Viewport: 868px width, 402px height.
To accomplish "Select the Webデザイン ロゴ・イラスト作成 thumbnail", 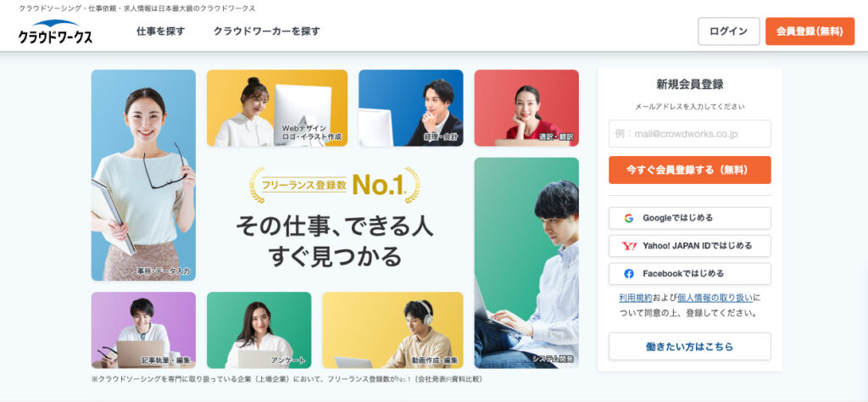I will click(x=277, y=108).
